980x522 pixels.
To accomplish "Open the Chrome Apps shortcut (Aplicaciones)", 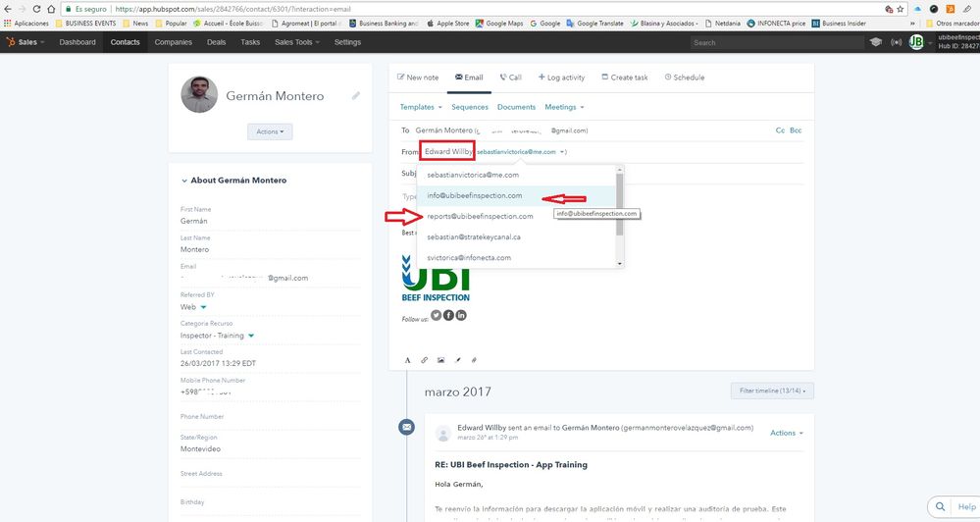I will point(26,24).
